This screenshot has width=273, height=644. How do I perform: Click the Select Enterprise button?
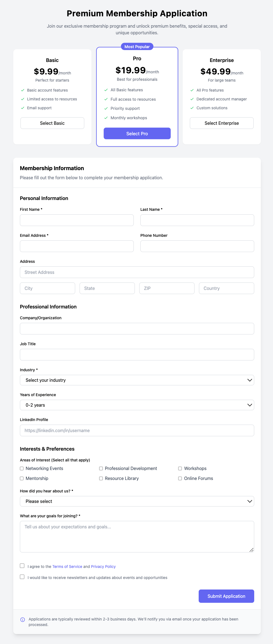[x=222, y=123]
